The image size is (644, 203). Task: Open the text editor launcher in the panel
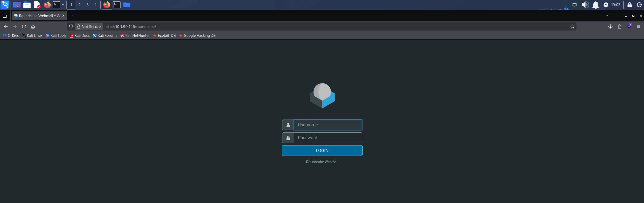click(x=37, y=5)
